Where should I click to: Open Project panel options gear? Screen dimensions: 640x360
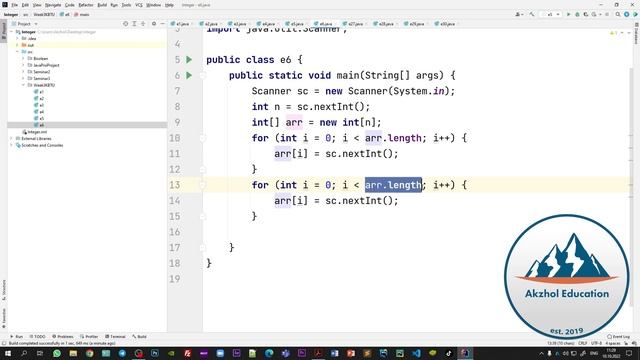pos(154,24)
